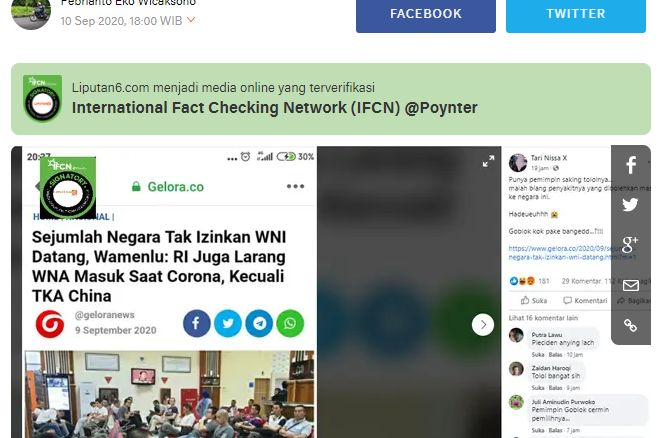Click Telegram share icon in screenshot

[259, 323]
